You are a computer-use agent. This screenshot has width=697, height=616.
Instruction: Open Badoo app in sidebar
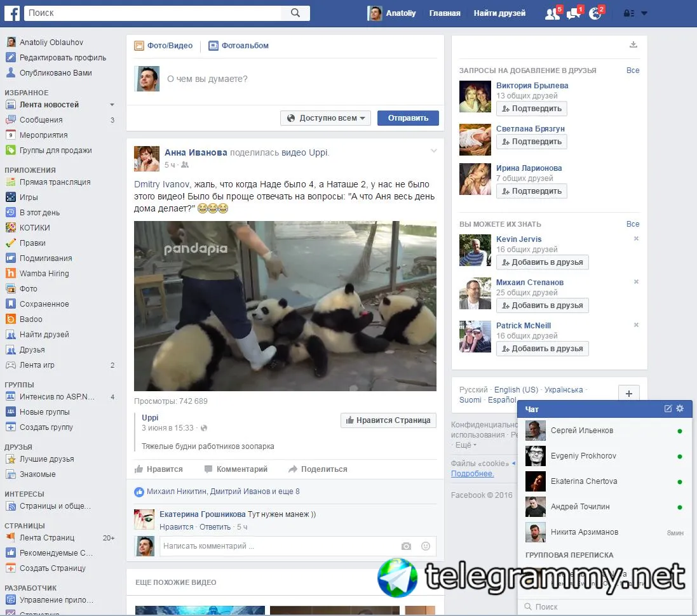coord(30,319)
